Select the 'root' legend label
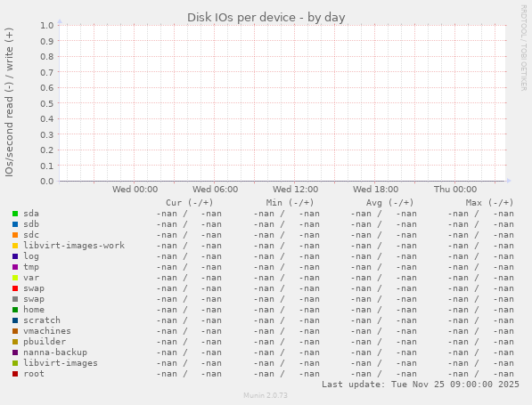The height and width of the screenshot is (405, 532). (34, 374)
